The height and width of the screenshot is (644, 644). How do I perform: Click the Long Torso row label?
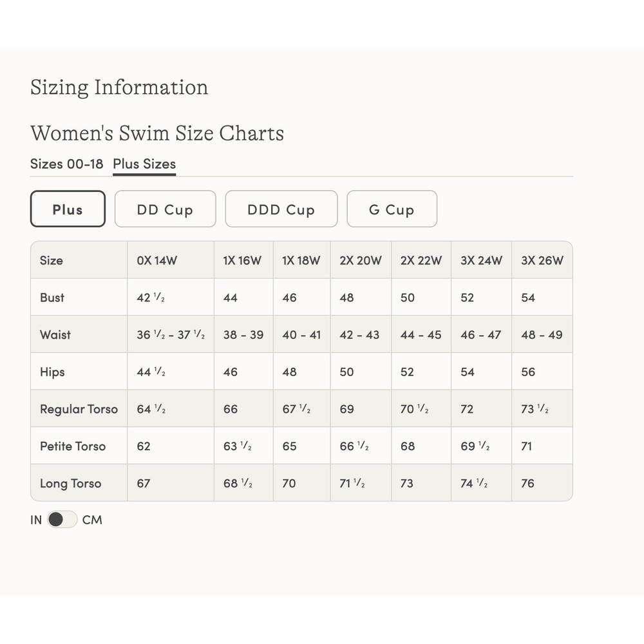click(71, 484)
